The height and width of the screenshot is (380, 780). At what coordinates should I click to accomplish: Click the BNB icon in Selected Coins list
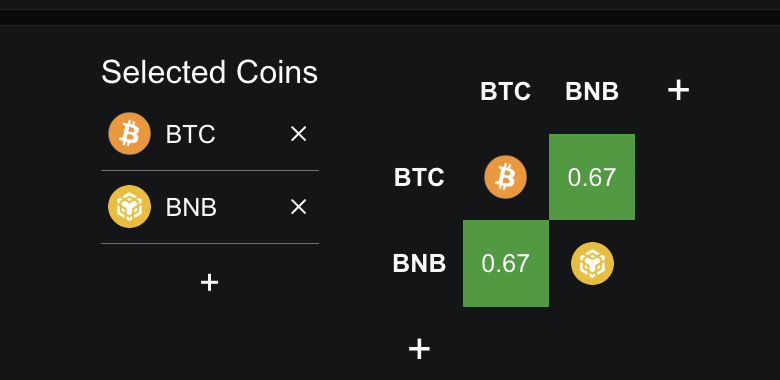coord(129,206)
